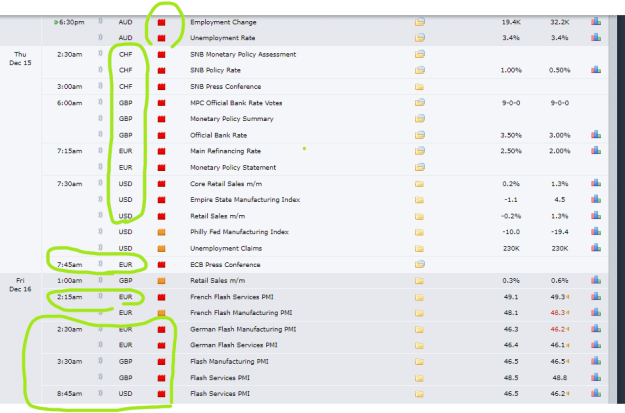
Task: Click the SNB Monetary Policy Assessment event
Action: tap(243, 54)
